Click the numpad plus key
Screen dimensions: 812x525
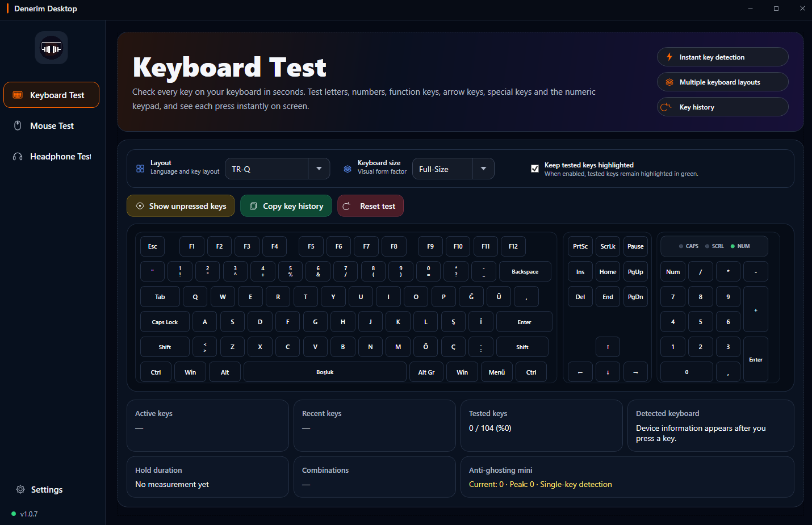coord(756,309)
